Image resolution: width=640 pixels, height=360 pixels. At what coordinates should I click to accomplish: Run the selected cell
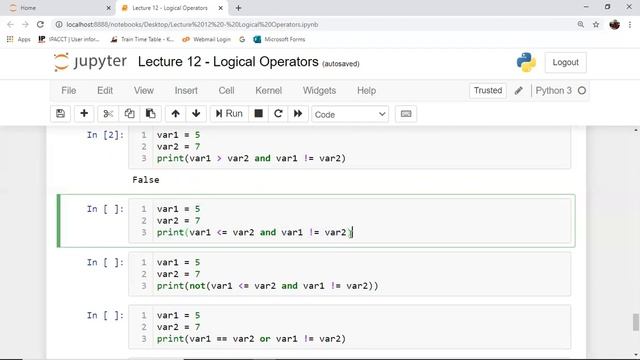point(229,114)
